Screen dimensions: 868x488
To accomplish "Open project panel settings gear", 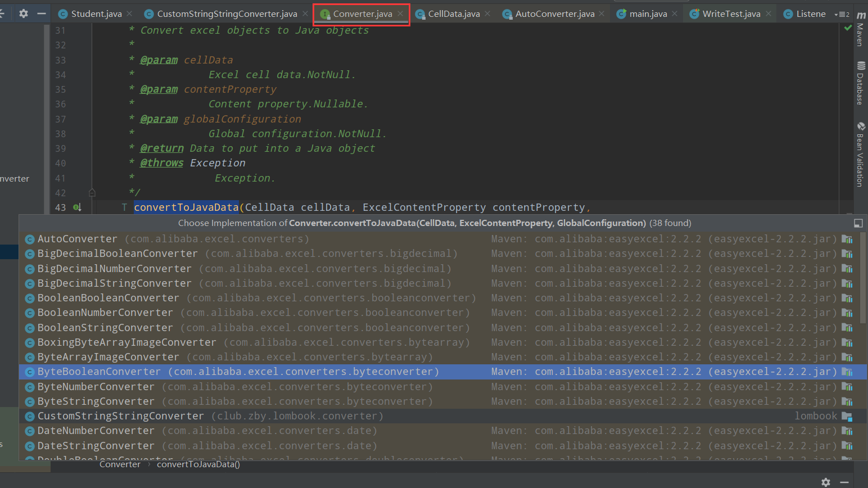I will 24,13.
